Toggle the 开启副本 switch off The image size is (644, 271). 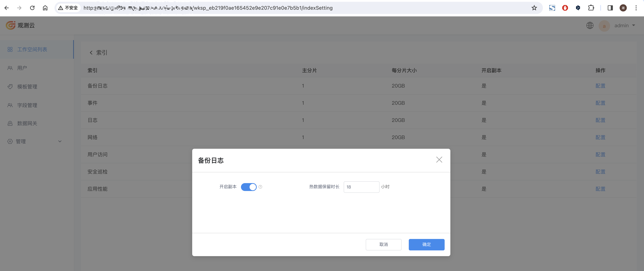pyautogui.click(x=248, y=187)
